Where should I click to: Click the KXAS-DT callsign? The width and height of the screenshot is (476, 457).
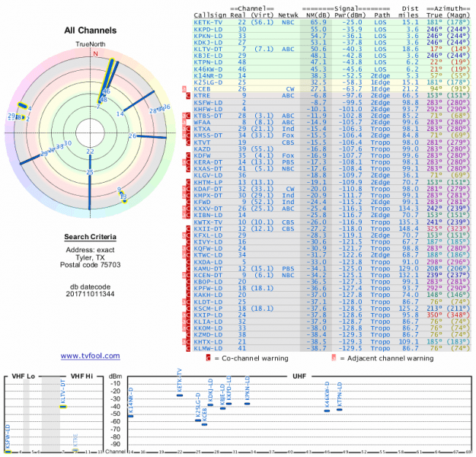[x=208, y=169]
